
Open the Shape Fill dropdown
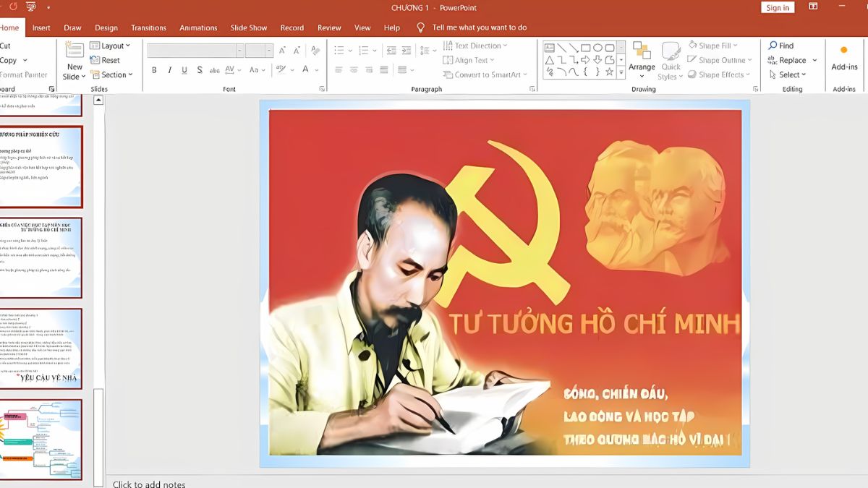tap(712, 46)
